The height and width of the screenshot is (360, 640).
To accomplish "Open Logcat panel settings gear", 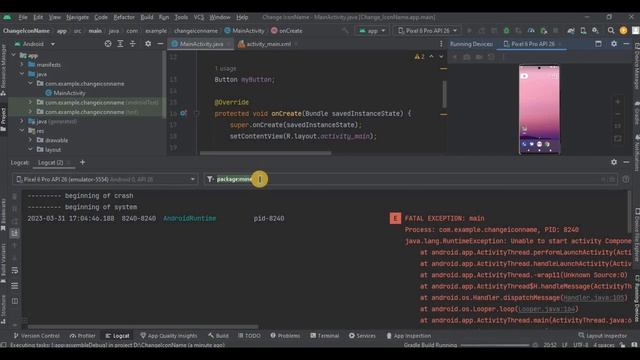I will tap(614, 162).
